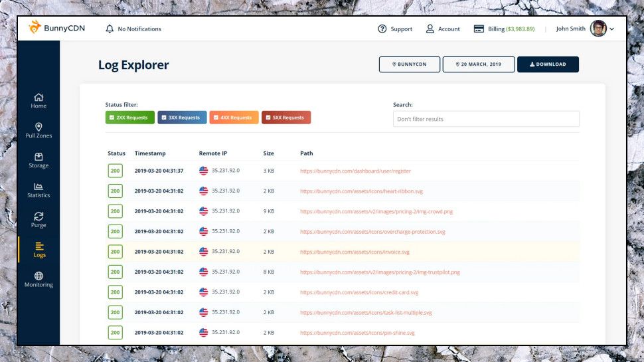Open Pull Zones in sidebar
The height and width of the screenshot is (362, 644).
[x=39, y=130]
